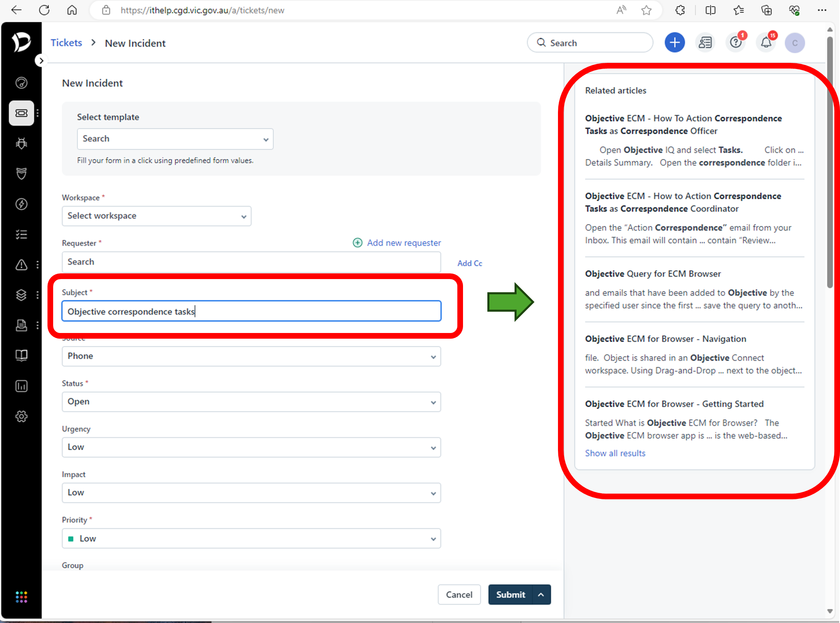Viewport: 840px width, 623px height.
Task: Open the Solutions knowledge book icon
Action: coord(21,355)
